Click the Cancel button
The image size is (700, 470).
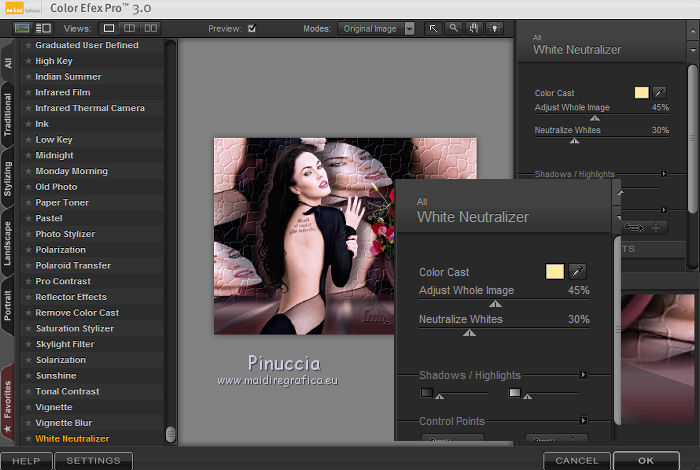577,461
